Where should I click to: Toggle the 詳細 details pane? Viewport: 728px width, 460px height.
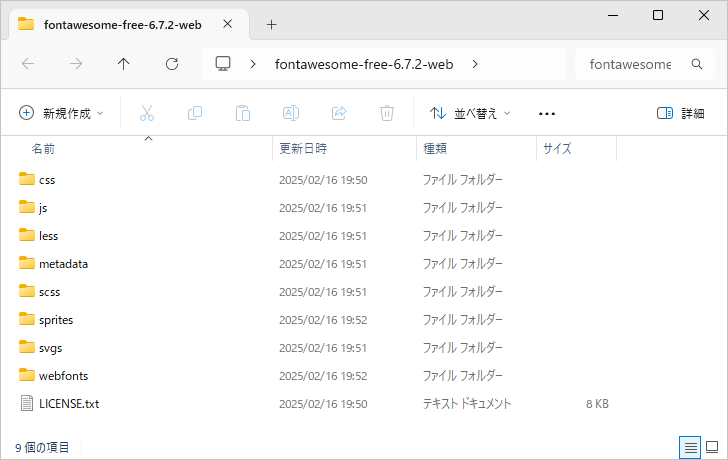[681, 113]
